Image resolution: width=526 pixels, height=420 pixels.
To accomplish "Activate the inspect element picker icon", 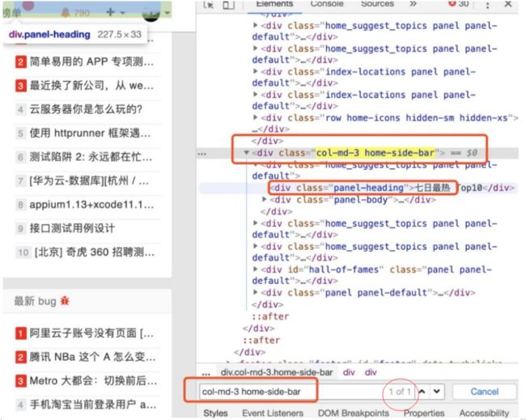I will [208, 4].
